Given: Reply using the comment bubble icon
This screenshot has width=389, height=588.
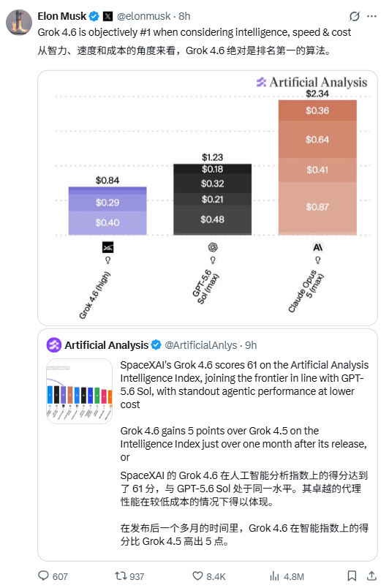Looking at the screenshot, I should (43, 576).
